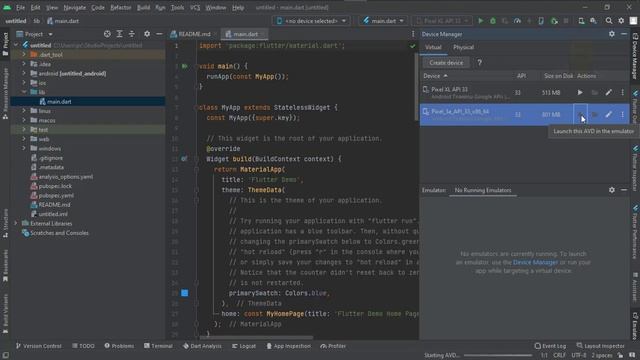Toggle Flutter Performance side tab

click(635, 233)
